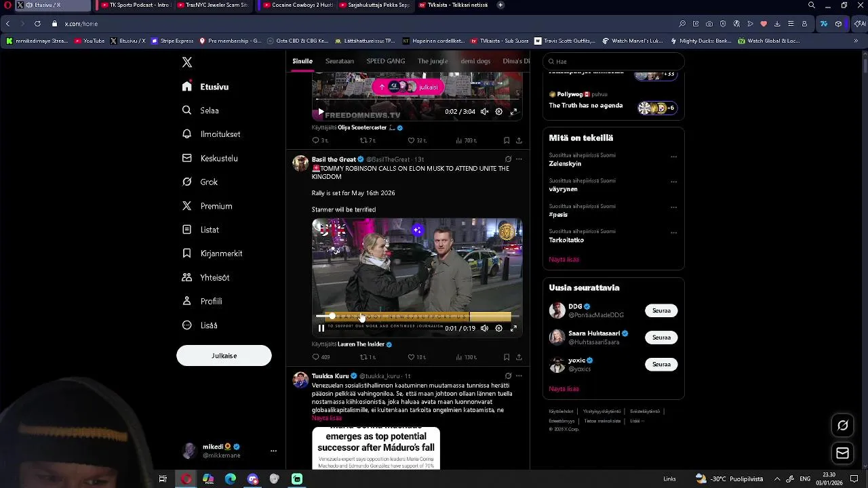Open Yhteisöt communities
Viewport: 868px width, 488px height.
[x=206, y=277]
